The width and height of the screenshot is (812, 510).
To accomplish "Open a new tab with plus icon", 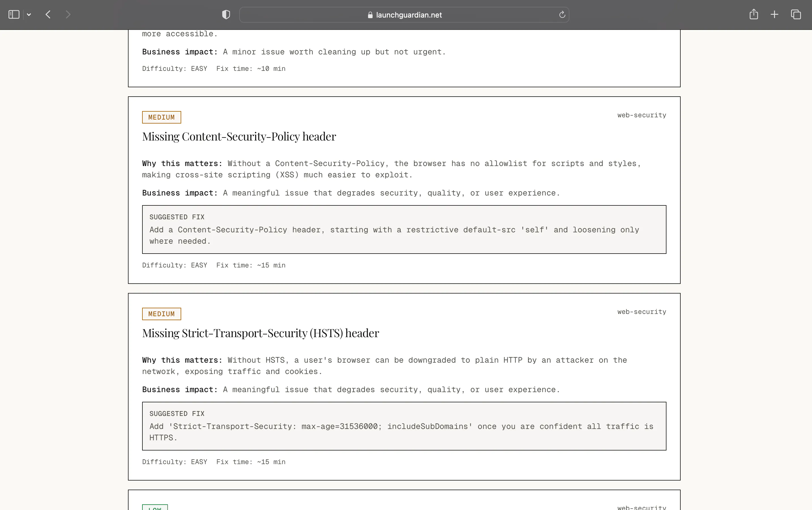I will [774, 14].
